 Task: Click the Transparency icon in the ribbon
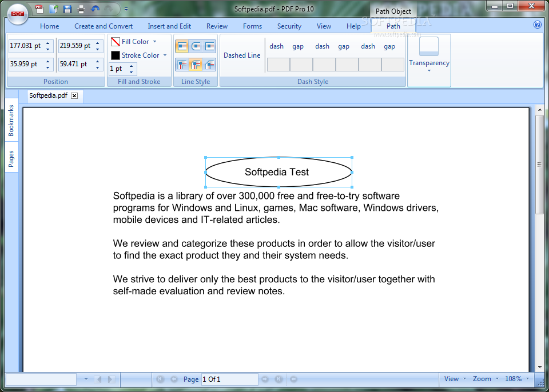coord(429,46)
